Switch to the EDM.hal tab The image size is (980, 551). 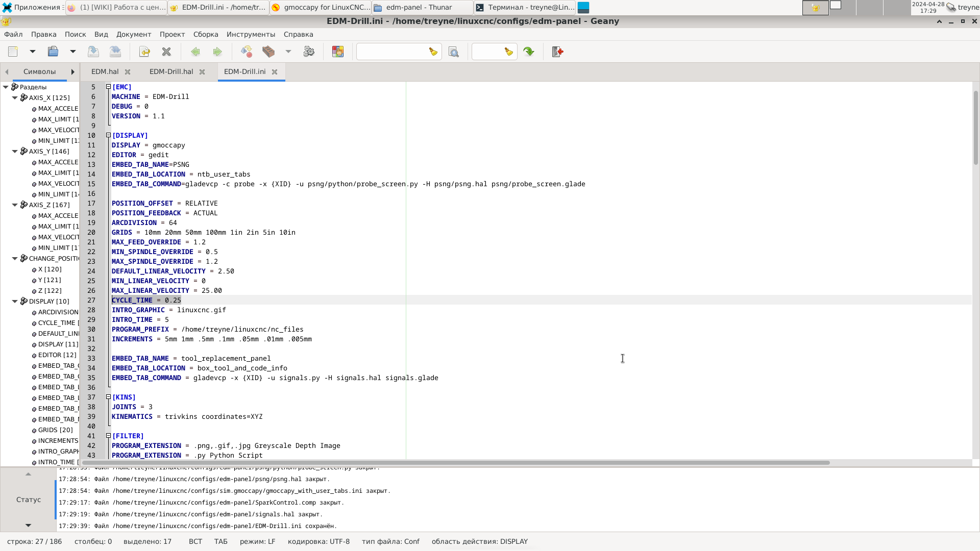tap(105, 71)
